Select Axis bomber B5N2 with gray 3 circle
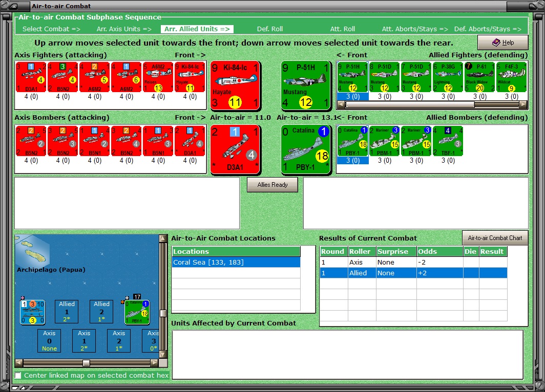Viewport: 545px width, 392px height. pyautogui.click(x=63, y=141)
